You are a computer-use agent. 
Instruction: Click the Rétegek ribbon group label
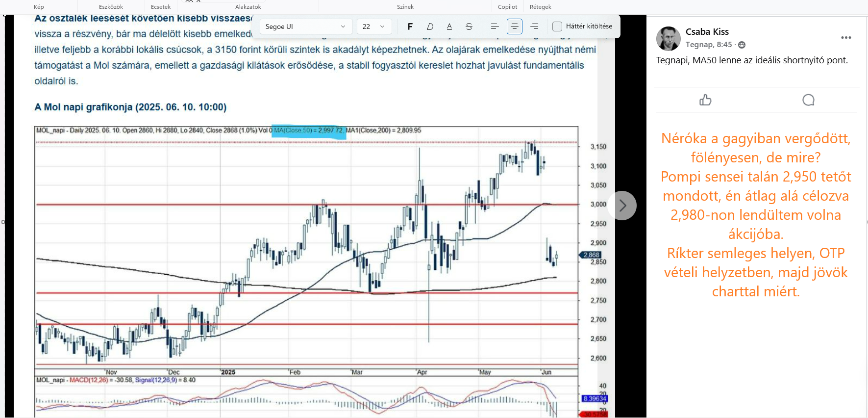[x=540, y=7]
